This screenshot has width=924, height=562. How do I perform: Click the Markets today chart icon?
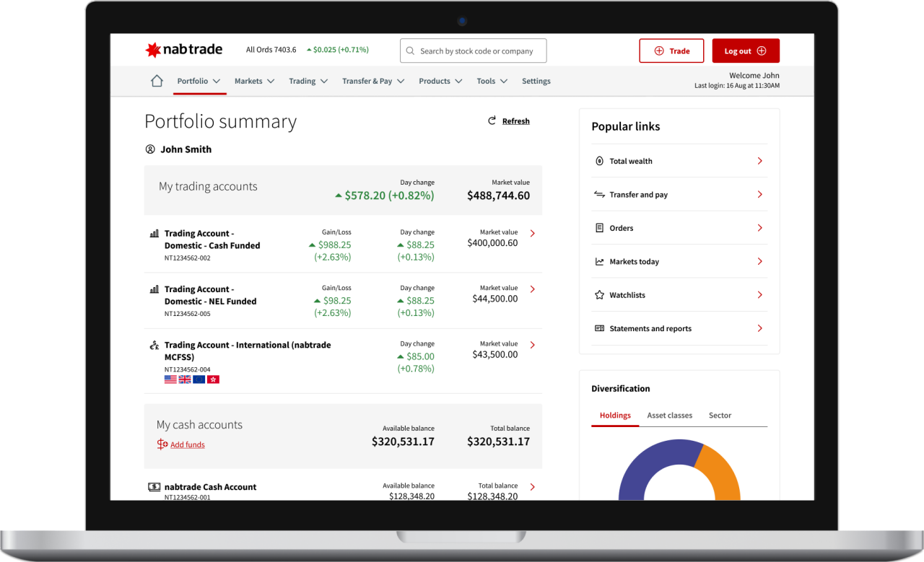coord(599,262)
